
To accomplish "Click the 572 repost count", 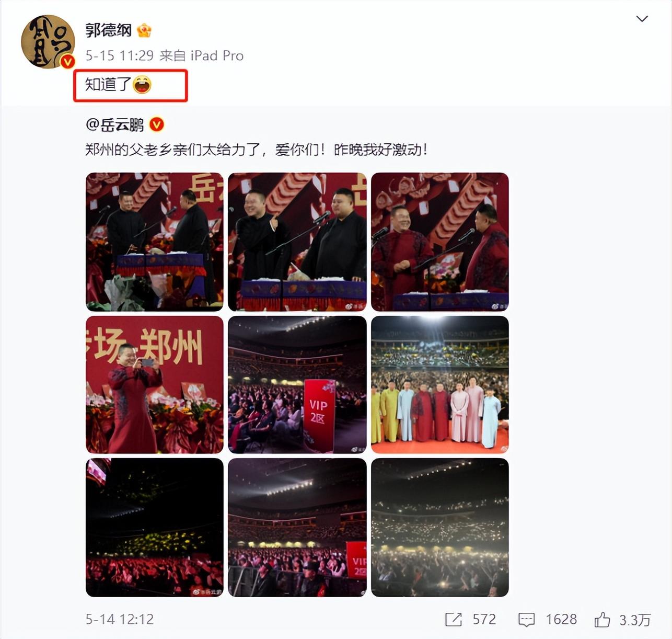I will [484, 620].
